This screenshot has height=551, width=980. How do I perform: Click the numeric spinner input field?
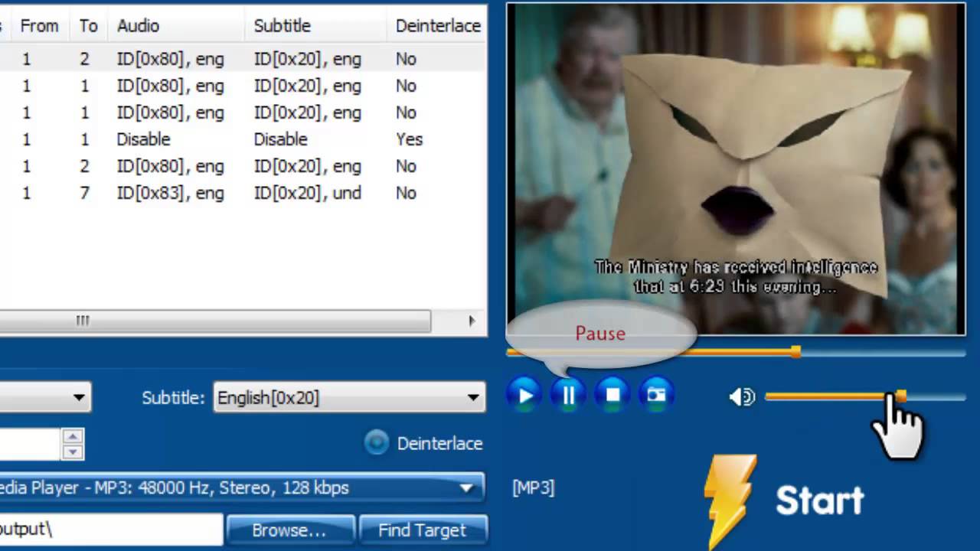click(x=31, y=444)
